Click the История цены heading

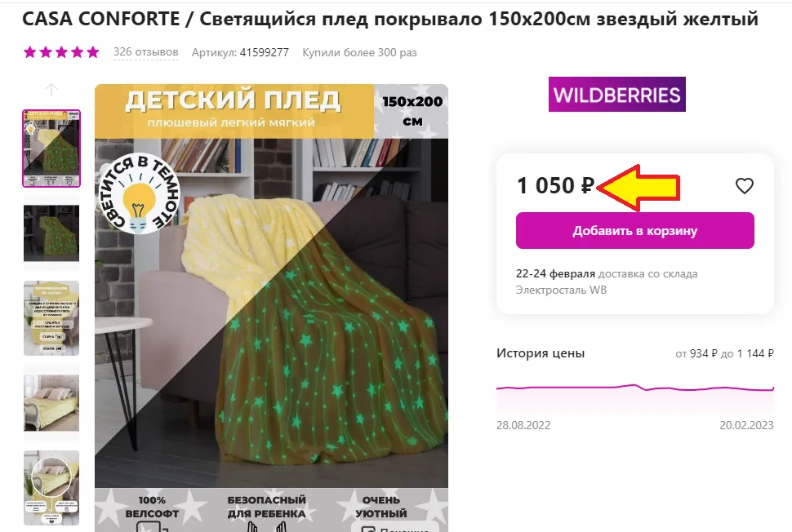(x=541, y=353)
